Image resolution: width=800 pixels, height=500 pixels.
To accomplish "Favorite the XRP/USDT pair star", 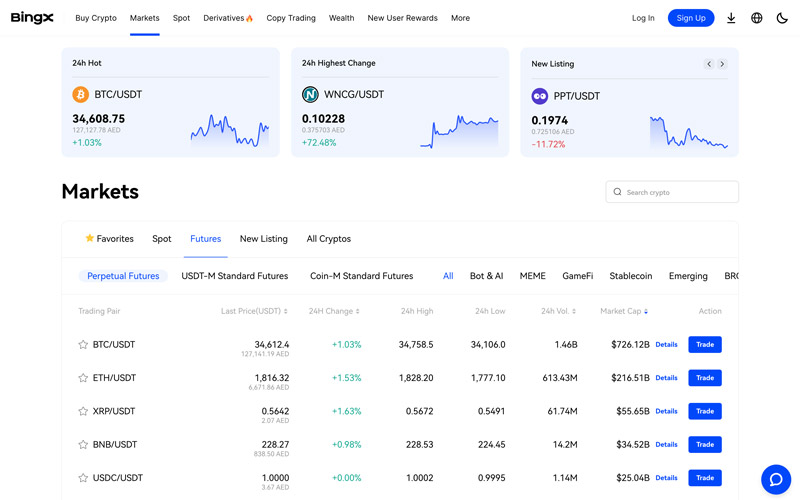I will coord(83,411).
